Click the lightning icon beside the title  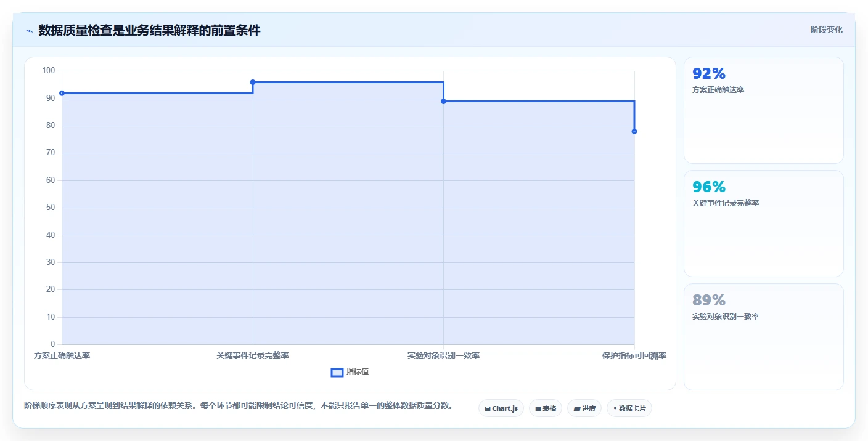[29, 31]
